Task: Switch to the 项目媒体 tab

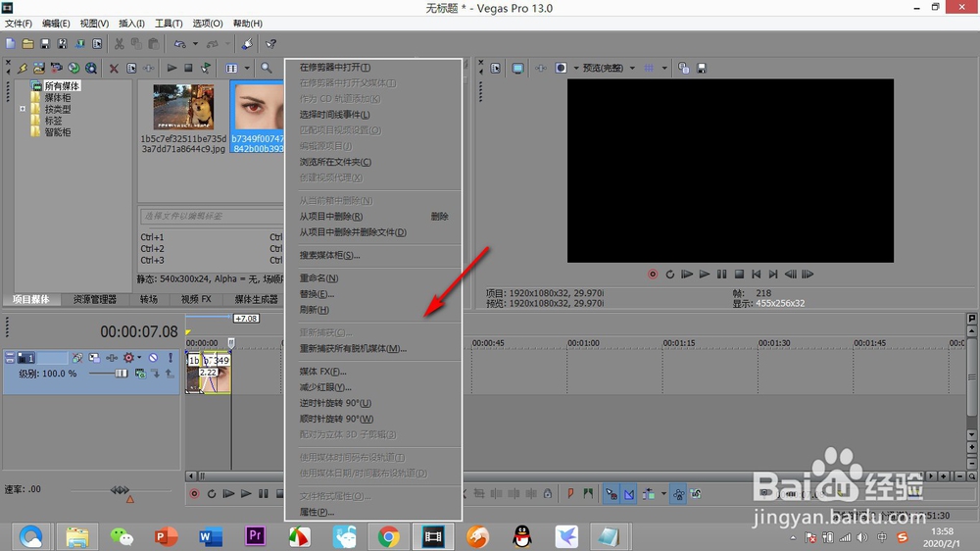Action: (x=31, y=300)
